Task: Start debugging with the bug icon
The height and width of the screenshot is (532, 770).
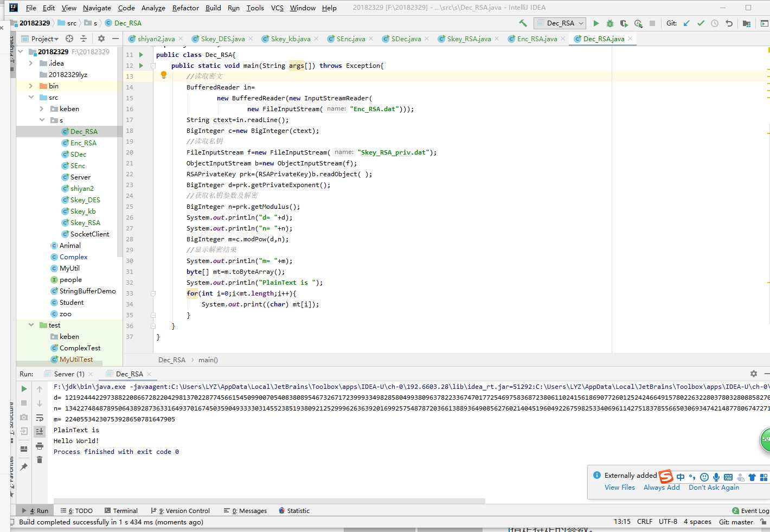Action: click(610, 23)
